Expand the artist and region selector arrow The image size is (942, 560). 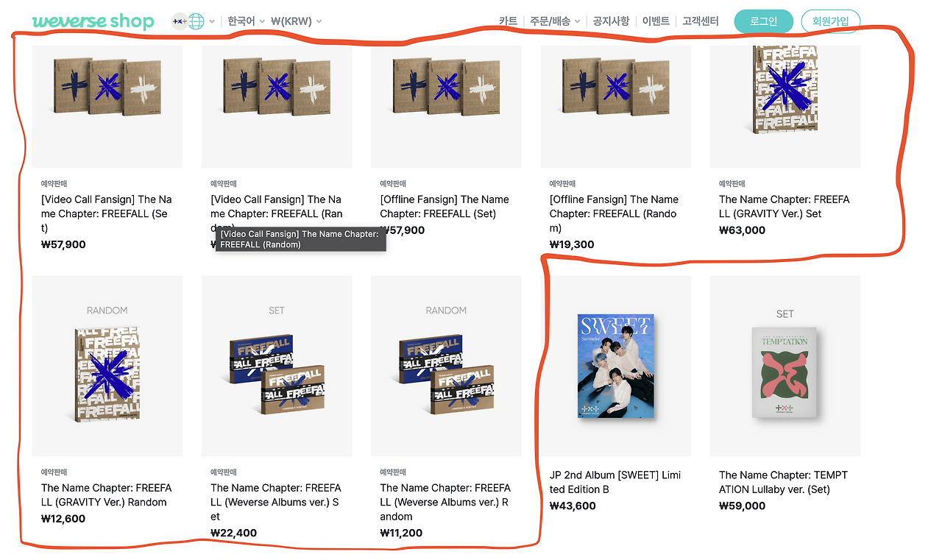[212, 21]
